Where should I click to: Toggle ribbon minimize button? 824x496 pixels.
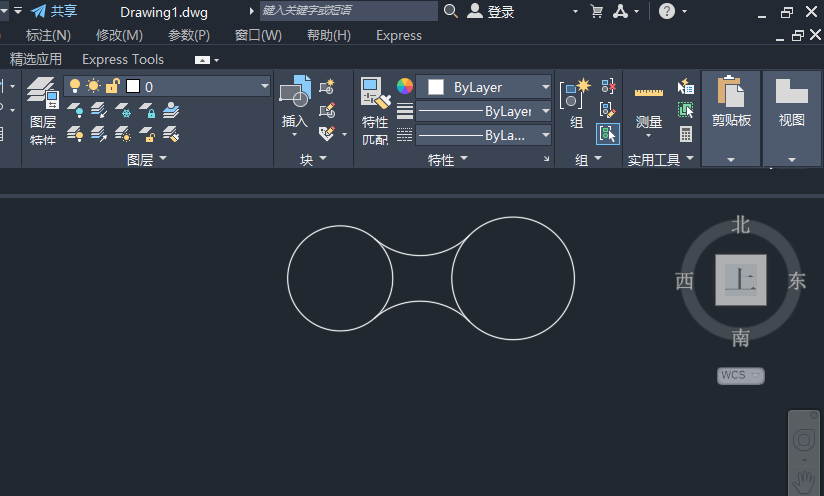coord(202,60)
